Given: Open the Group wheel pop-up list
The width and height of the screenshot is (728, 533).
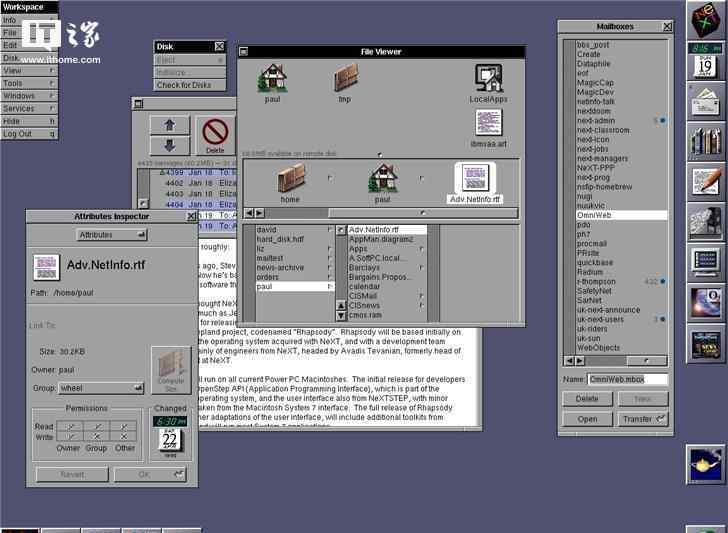Looking at the screenshot, I should pyautogui.click(x=101, y=388).
